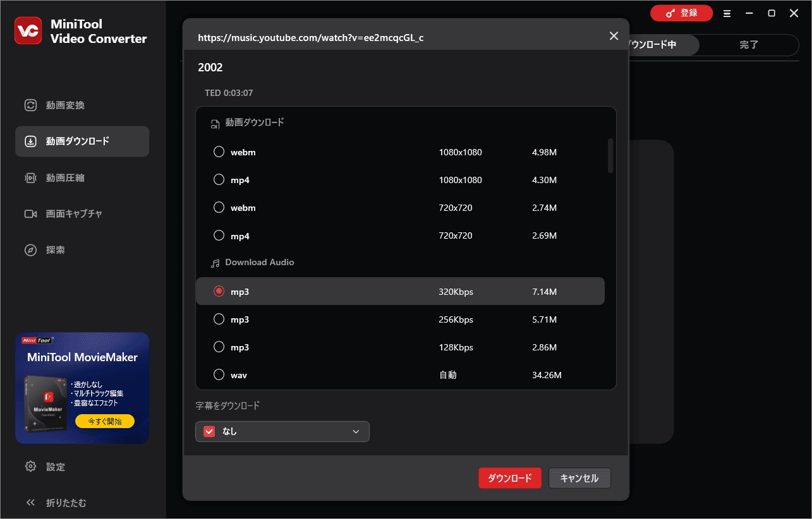The height and width of the screenshot is (519, 812).
Task: Click the 128Kbps bitrate value
Action: (456, 347)
